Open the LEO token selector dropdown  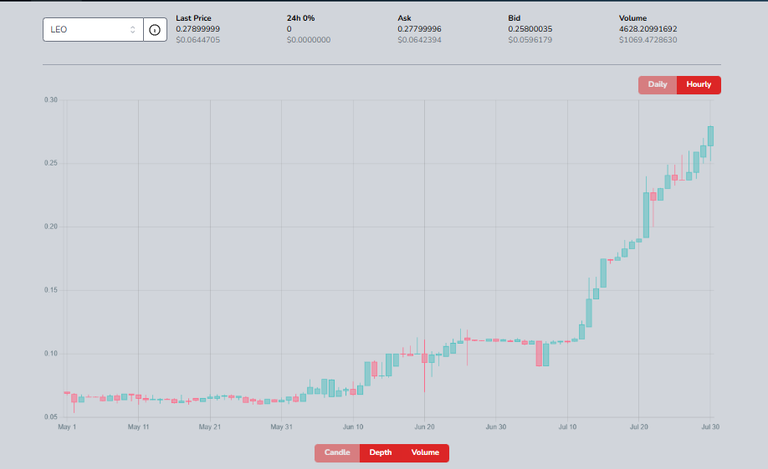pos(93,30)
